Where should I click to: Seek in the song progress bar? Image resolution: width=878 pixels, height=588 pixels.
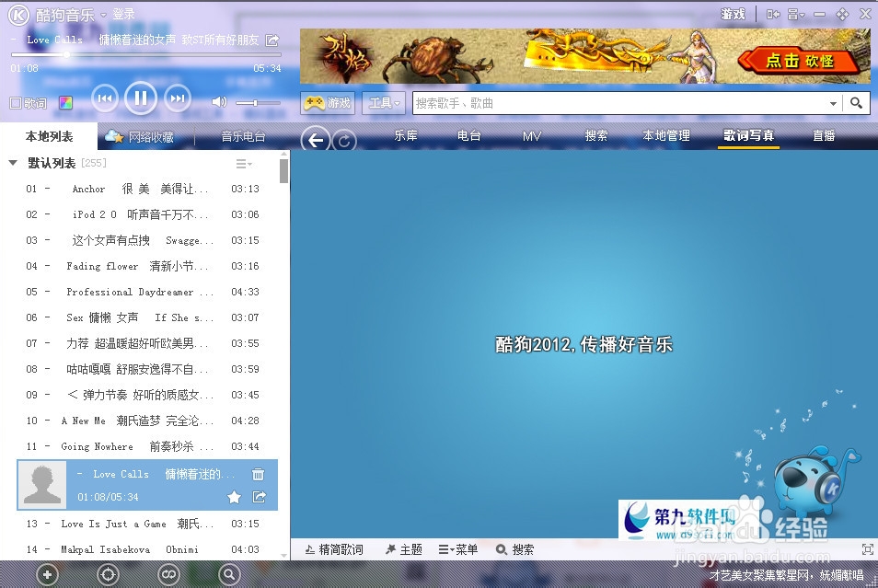pyautogui.click(x=145, y=55)
